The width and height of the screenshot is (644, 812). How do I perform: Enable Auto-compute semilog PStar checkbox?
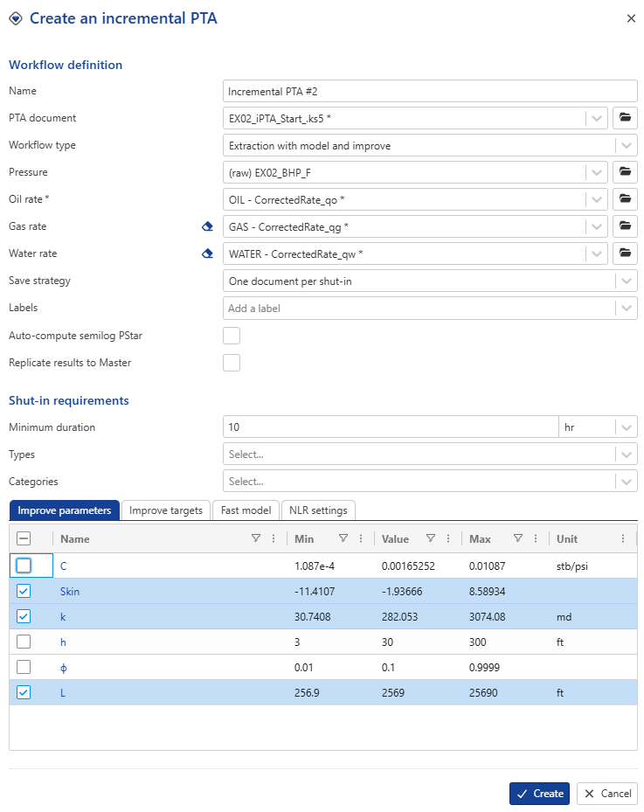[x=232, y=336]
